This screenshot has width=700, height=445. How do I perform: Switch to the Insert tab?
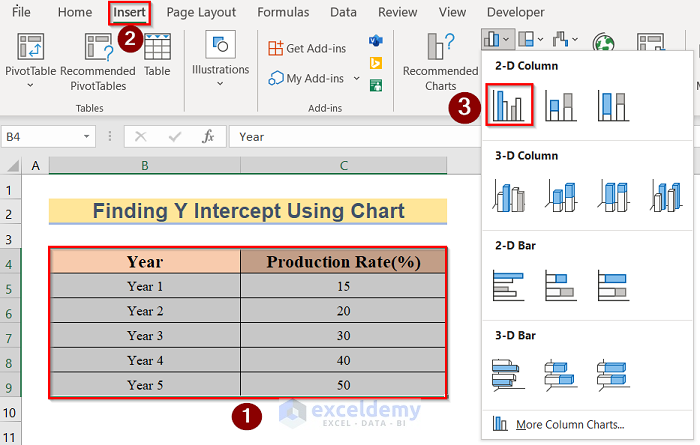(x=129, y=12)
